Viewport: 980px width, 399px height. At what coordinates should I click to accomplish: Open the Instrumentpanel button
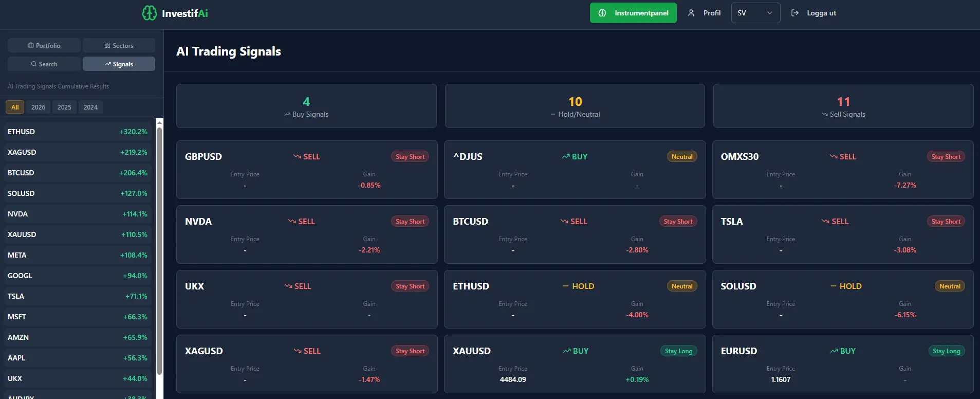tap(633, 13)
